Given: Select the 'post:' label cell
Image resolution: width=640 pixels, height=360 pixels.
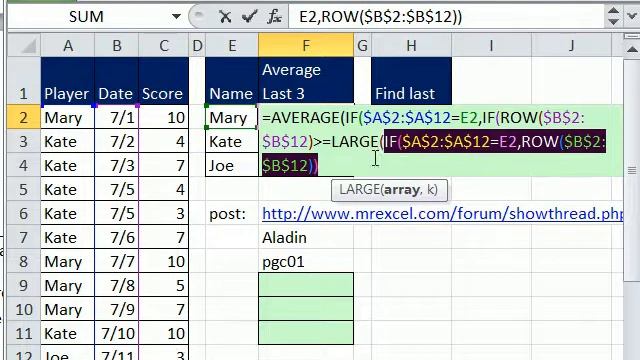Looking at the screenshot, I should click(232, 213).
